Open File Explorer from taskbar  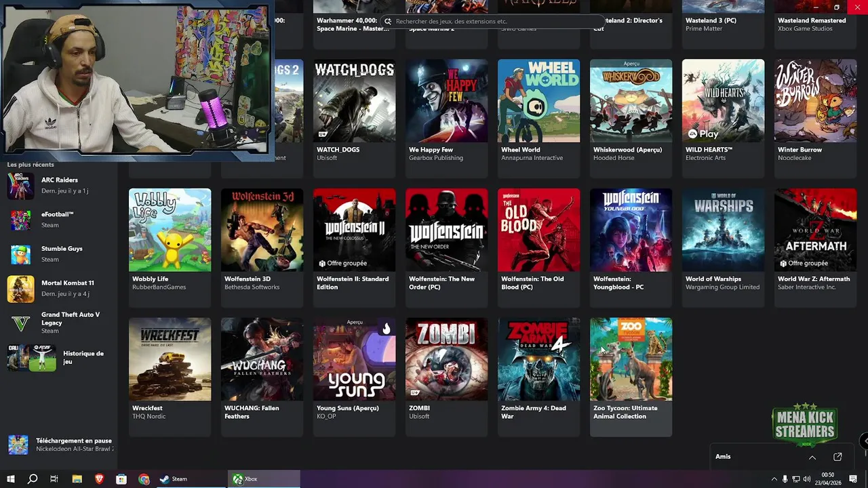[77, 479]
